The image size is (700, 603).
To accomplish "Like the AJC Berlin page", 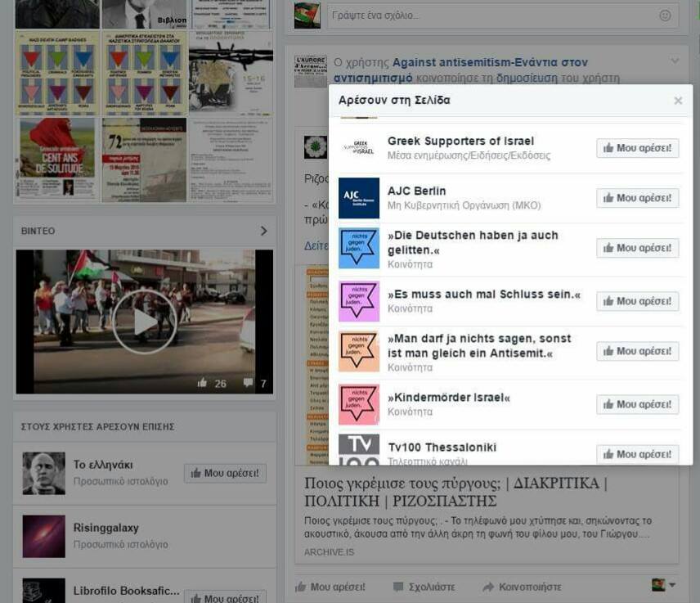I will click(638, 198).
